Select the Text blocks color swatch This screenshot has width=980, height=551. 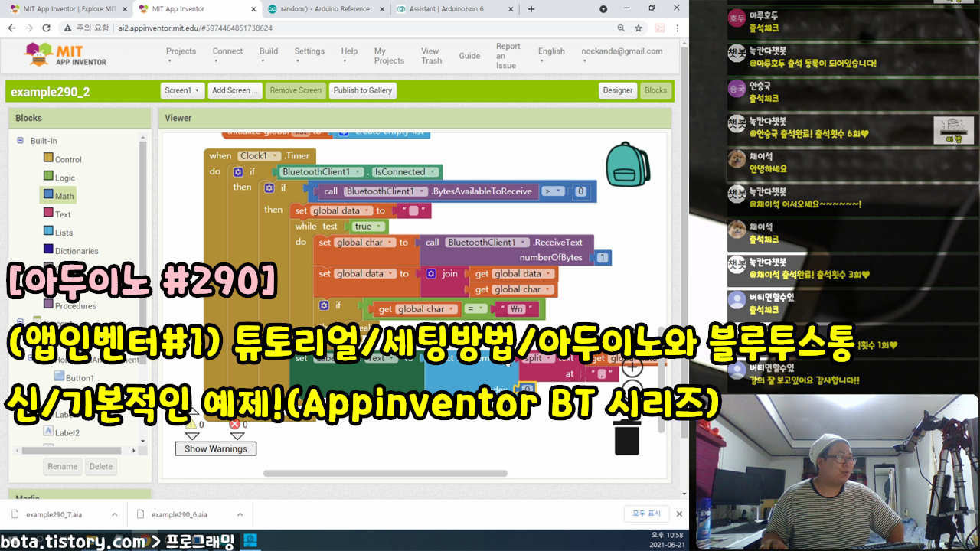(48, 213)
